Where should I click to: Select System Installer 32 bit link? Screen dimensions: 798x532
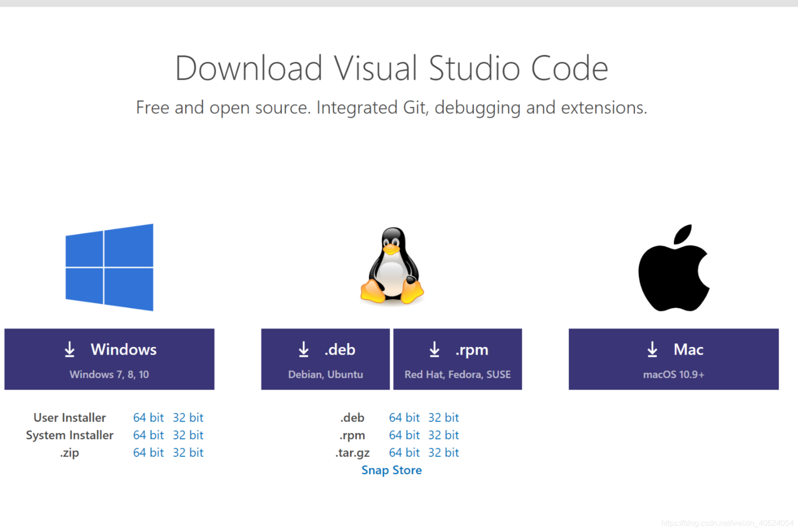click(188, 435)
